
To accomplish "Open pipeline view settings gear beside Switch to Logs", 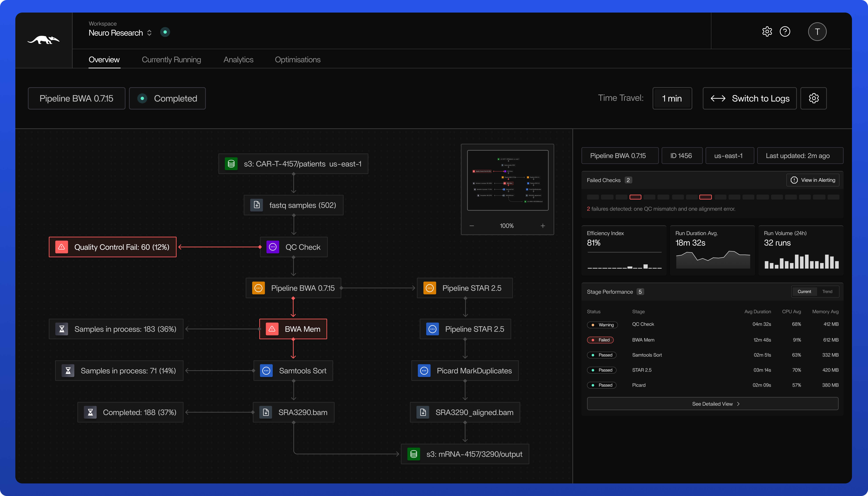I will [x=814, y=98].
